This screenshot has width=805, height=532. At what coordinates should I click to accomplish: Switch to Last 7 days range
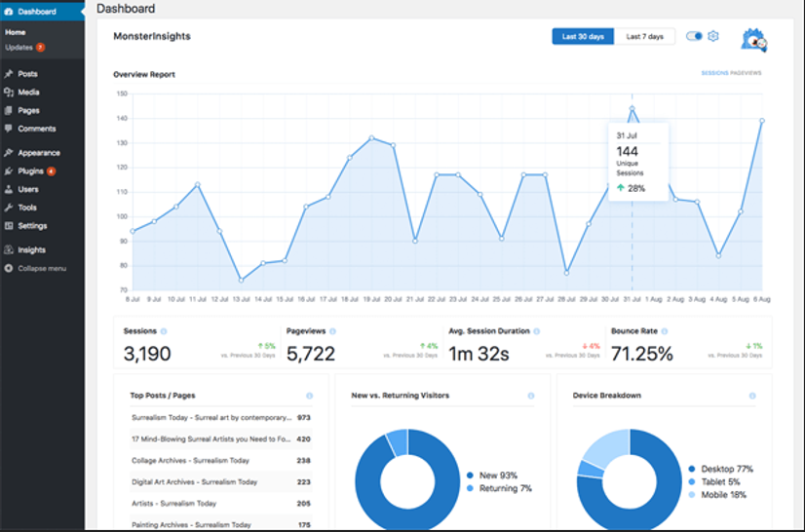(644, 37)
